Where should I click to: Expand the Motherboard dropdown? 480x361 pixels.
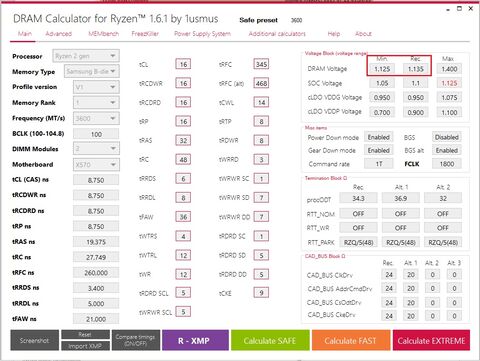coord(96,164)
